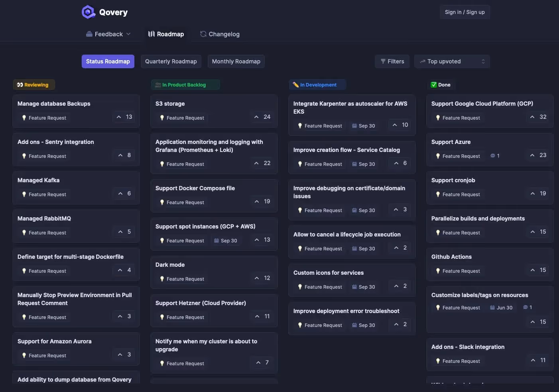The width and height of the screenshot is (559, 392).
Task: Open the Top upvoted sort dropdown
Action: pyautogui.click(x=452, y=61)
